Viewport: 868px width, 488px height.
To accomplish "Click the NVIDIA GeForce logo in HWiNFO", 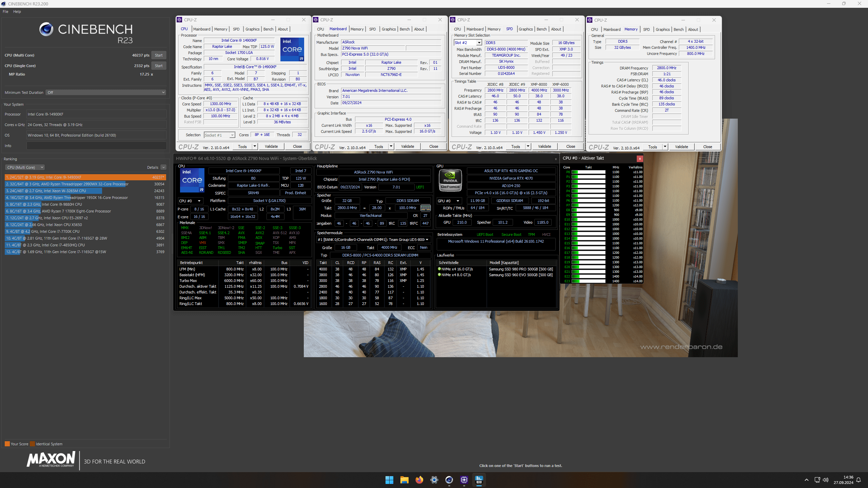I will (x=450, y=180).
